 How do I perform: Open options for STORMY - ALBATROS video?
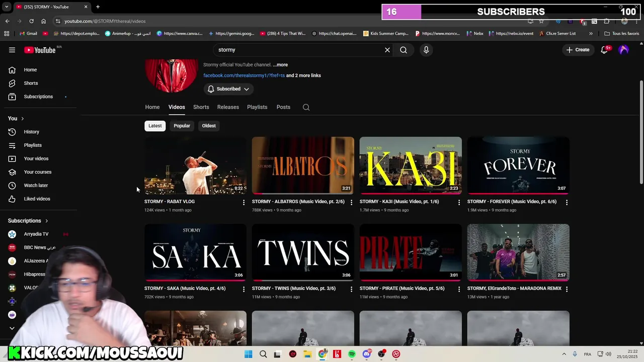(351, 202)
